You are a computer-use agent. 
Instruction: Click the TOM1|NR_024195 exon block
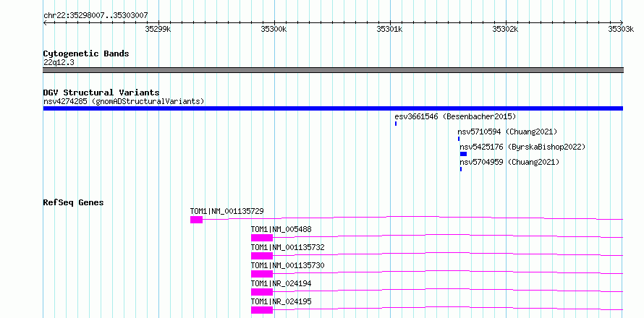[262, 310]
